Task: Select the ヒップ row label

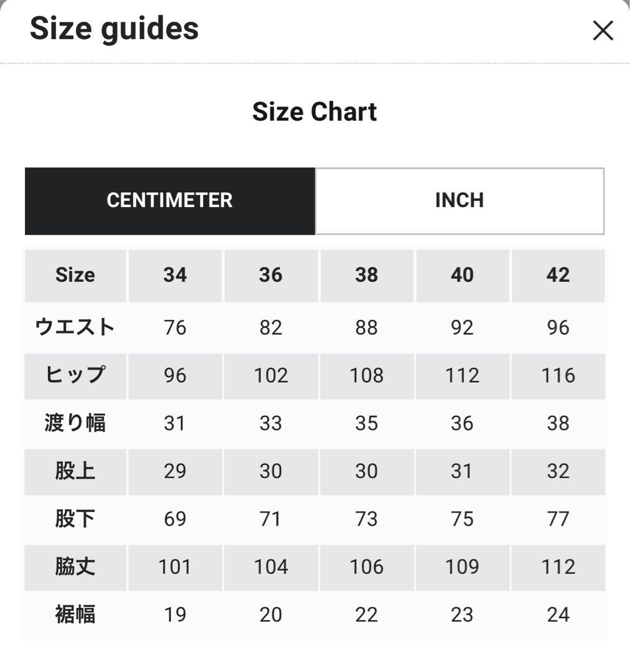Action: point(75,376)
